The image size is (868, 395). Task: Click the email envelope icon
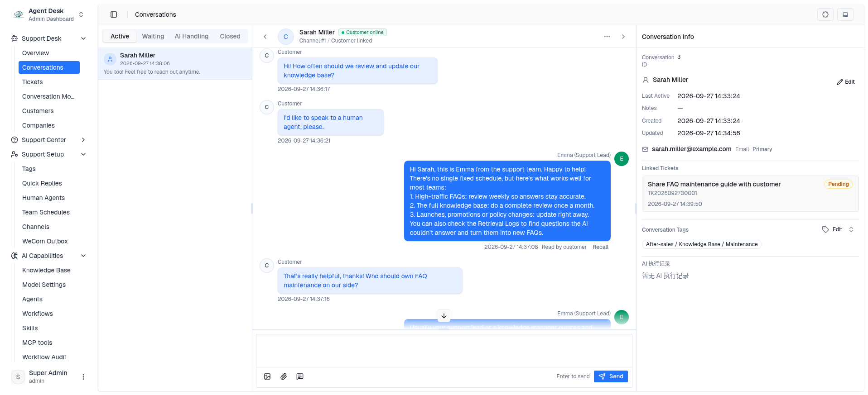645,149
